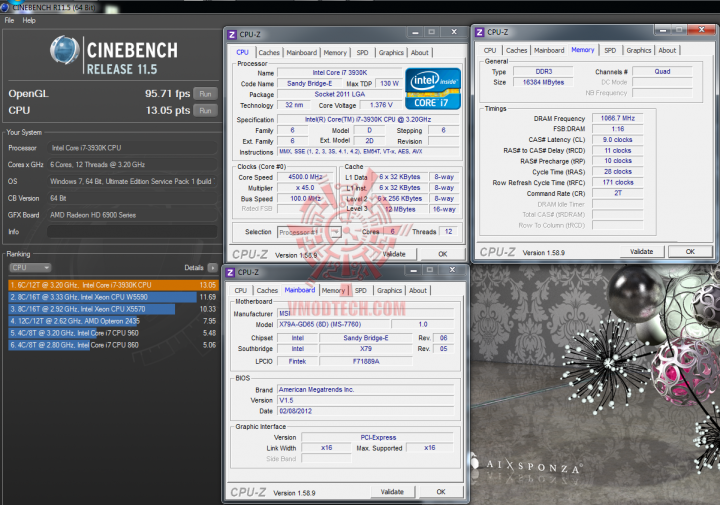Open the File menu in Cinebench
720x505 pixels.
(x=9, y=21)
